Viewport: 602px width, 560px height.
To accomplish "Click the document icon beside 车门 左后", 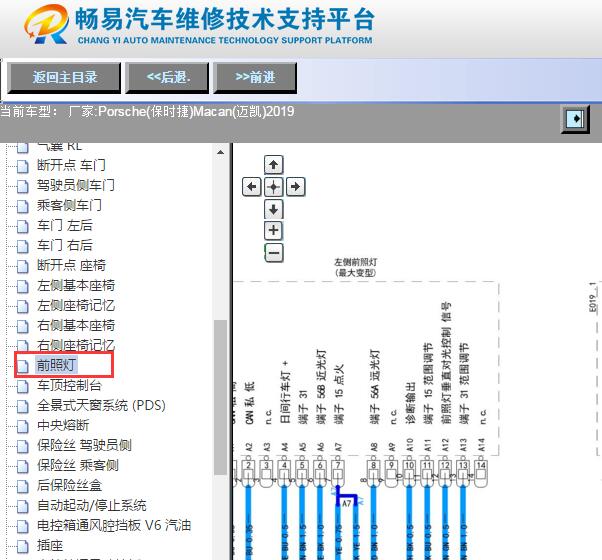I will [x=23, y=226].
